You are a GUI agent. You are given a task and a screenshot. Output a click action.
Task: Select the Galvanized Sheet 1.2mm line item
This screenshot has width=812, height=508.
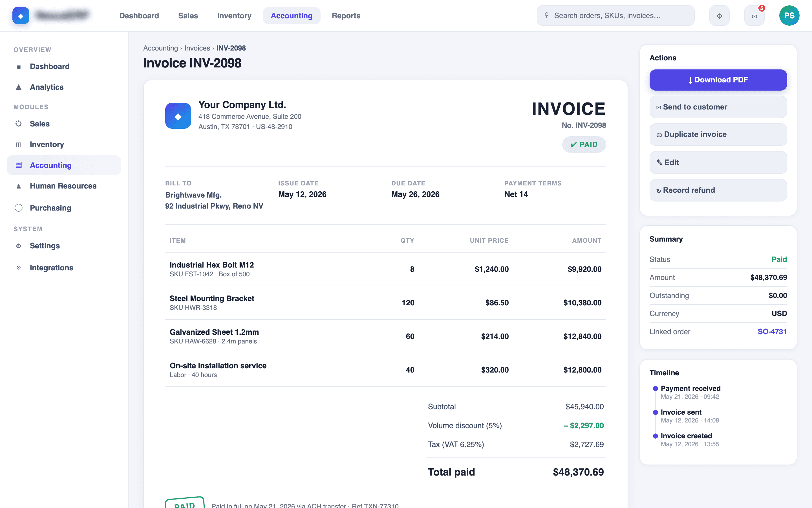tap(385, 336)
